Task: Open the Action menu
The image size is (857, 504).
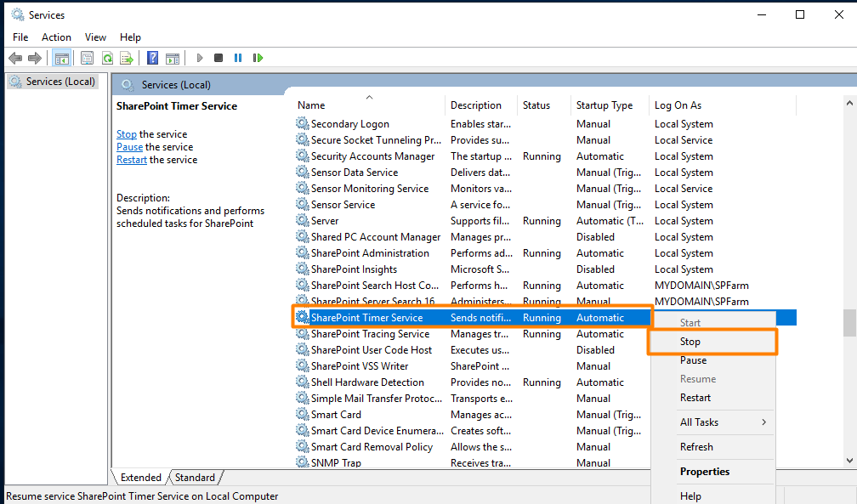Action: (56, 37)
